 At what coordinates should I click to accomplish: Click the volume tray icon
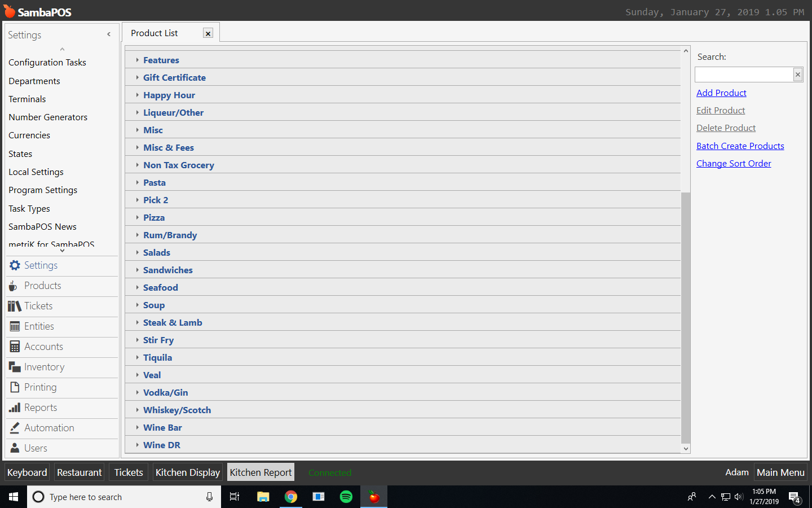click(x=739, y=497)
